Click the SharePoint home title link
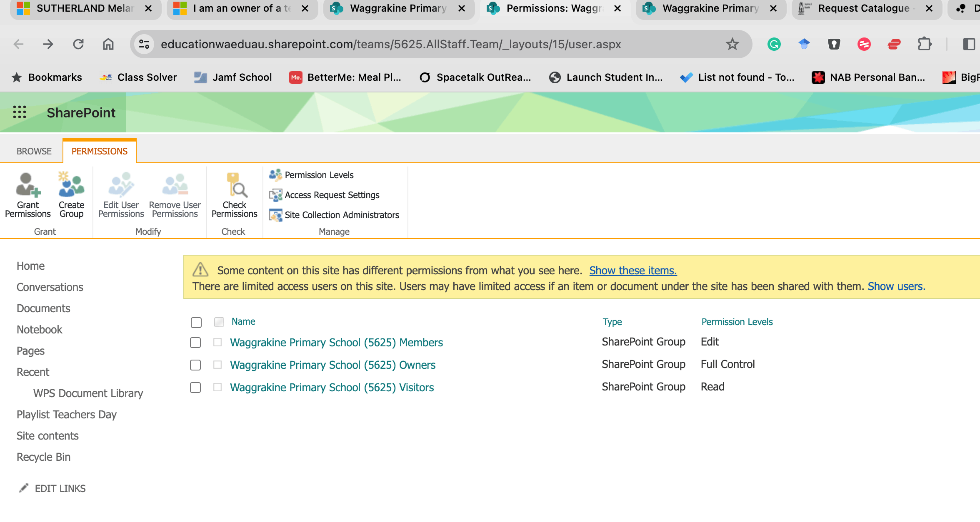 81,112
